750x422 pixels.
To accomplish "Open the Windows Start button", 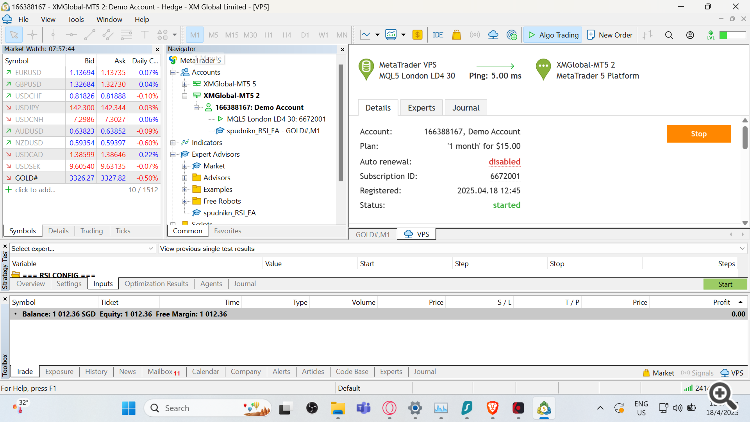I will pos(129,408).
